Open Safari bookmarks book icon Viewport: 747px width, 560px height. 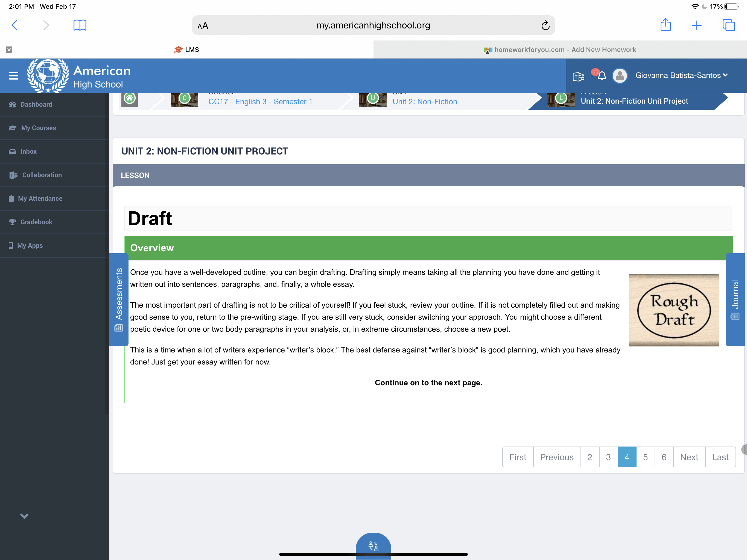pyautogui.click(x=80, y=25)
